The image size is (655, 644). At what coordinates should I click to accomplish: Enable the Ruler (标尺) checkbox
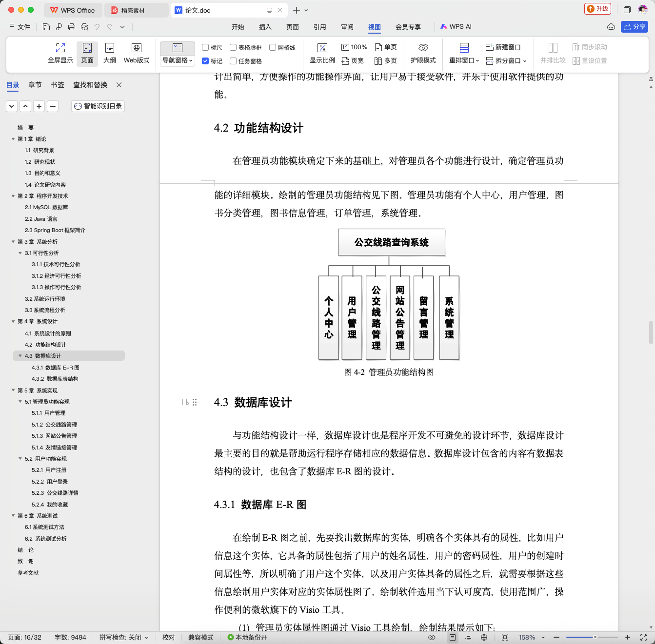point(205,47)
